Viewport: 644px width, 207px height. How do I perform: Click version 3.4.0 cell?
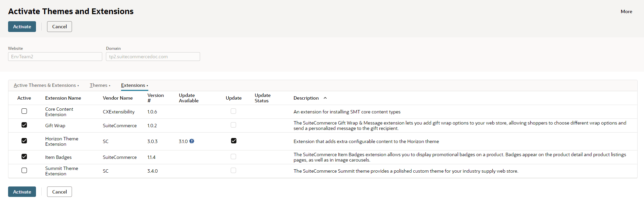point(153,171)
